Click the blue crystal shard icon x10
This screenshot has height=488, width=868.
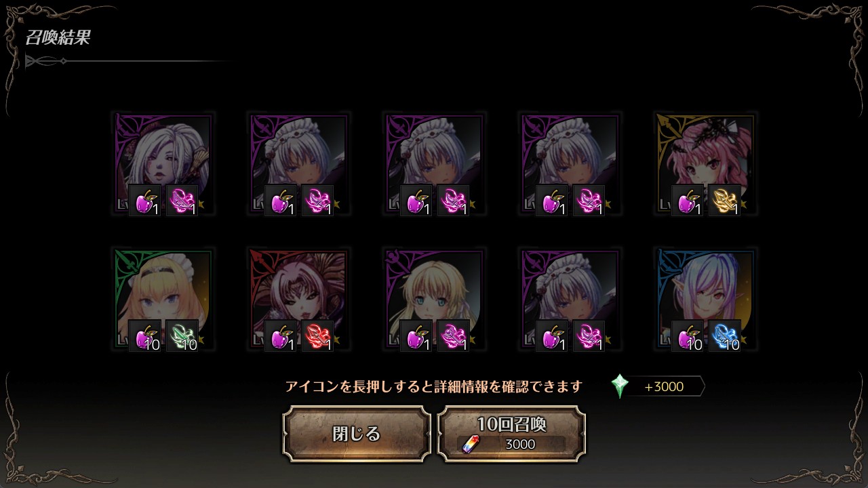point(724,336)
